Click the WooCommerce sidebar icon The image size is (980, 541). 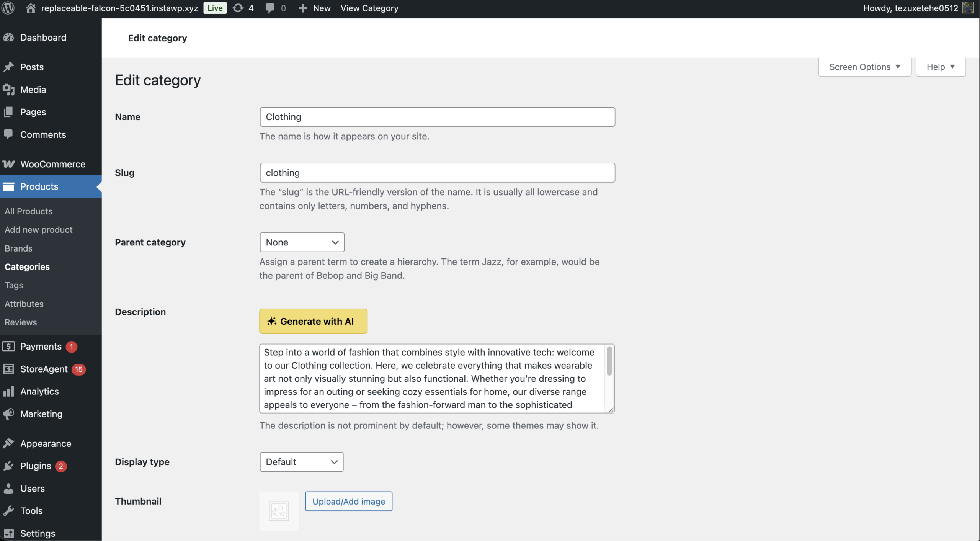[8, 164]
